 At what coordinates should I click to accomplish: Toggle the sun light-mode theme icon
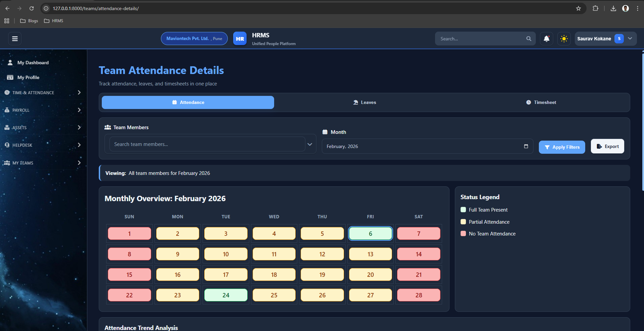pyautogui.click(x=564, y=39)
